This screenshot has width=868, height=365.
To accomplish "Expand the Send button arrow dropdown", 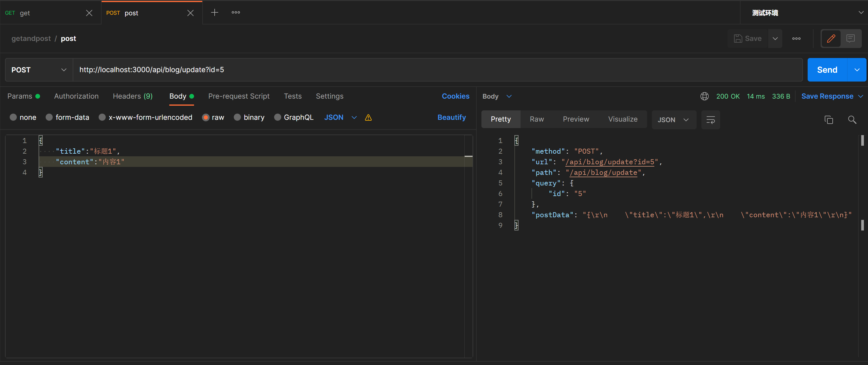I will click(857, 70).
